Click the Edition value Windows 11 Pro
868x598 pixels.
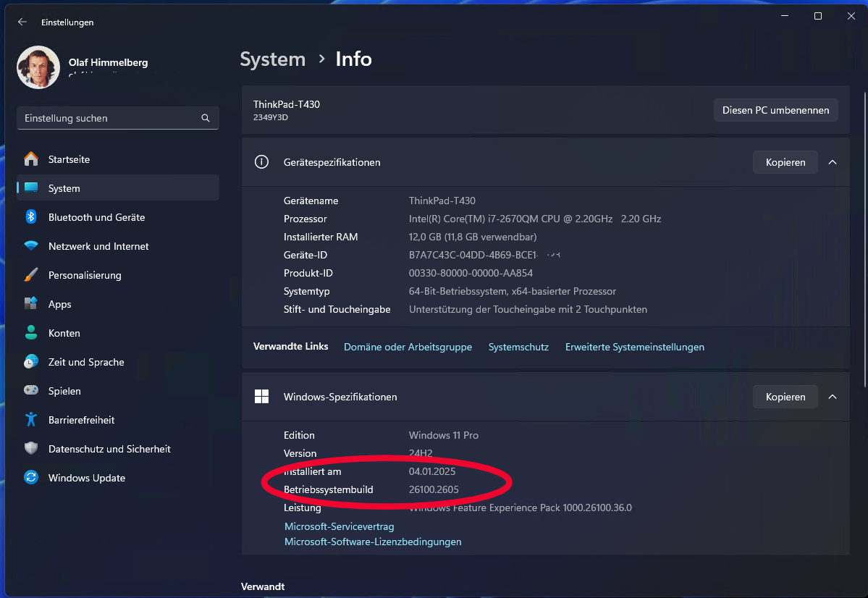point(444,435)
